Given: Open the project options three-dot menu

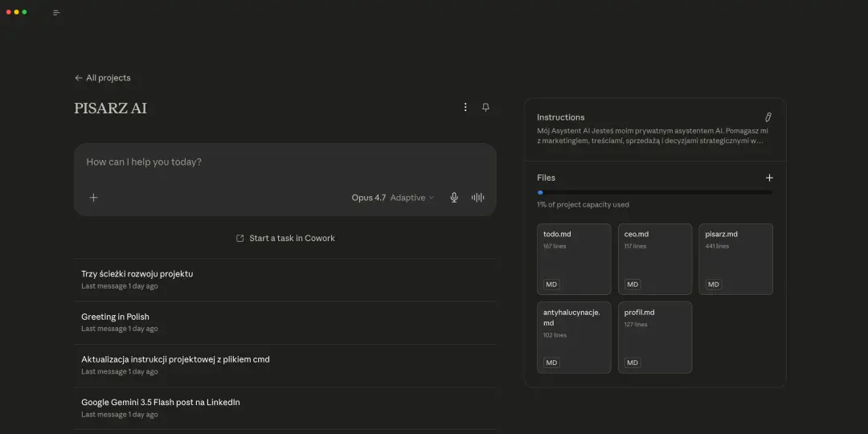Looking at the screenshot, I should (465, 107).
